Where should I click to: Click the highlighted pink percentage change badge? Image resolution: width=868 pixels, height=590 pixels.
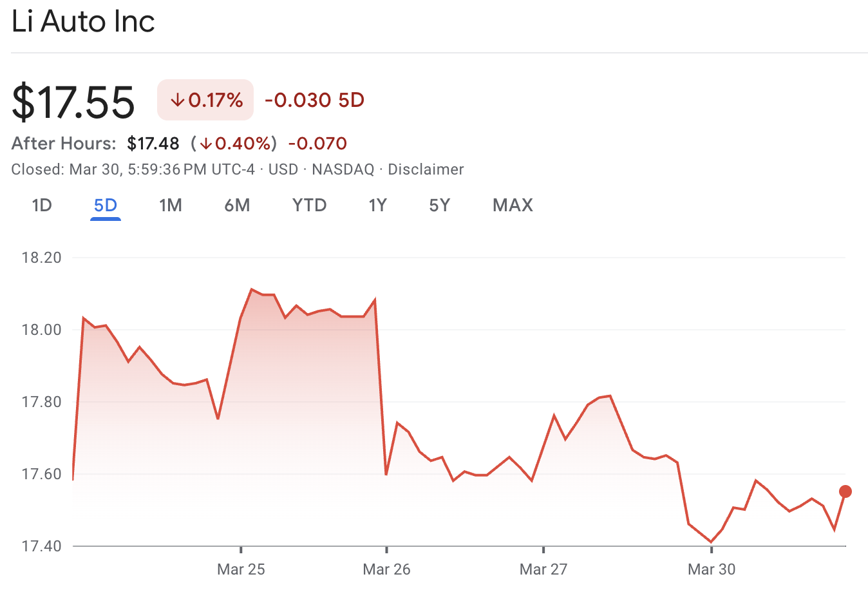[x=205, y=100]
